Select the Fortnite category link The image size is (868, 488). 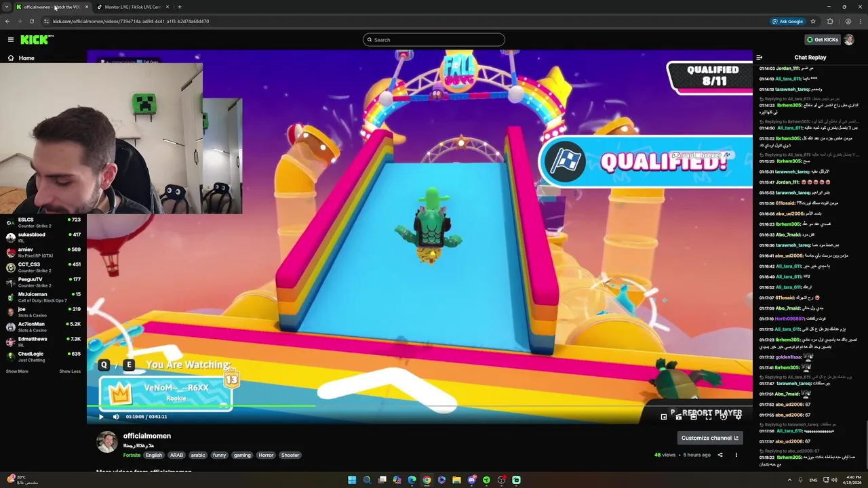132,455
